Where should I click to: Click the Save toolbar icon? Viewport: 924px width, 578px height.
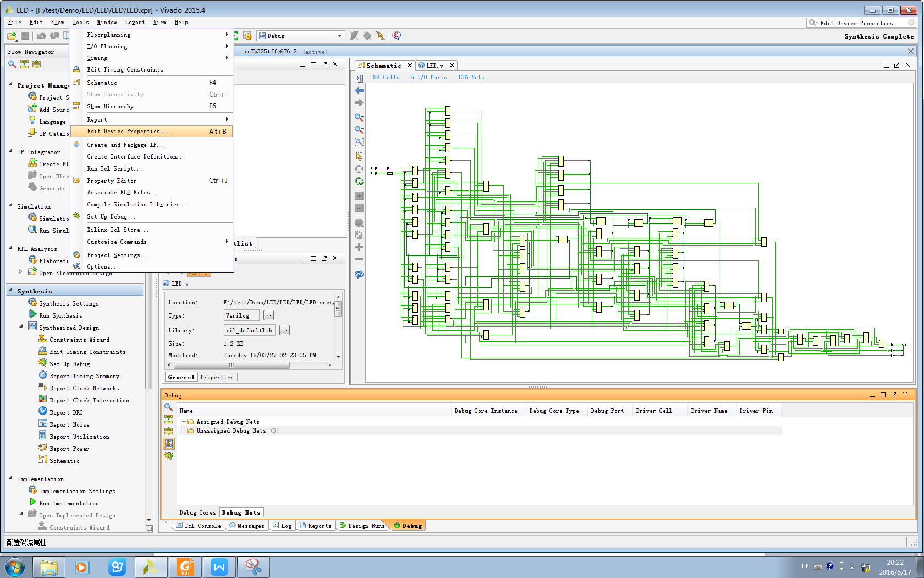pyautogui.click(x=25, y=36)
